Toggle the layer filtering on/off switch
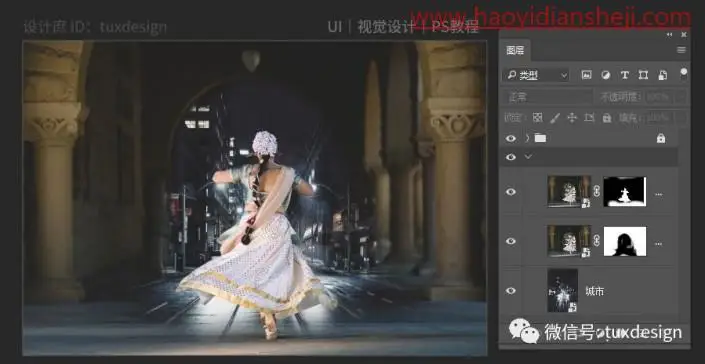Viewport: 705px width, 364px height. [684, 74]
